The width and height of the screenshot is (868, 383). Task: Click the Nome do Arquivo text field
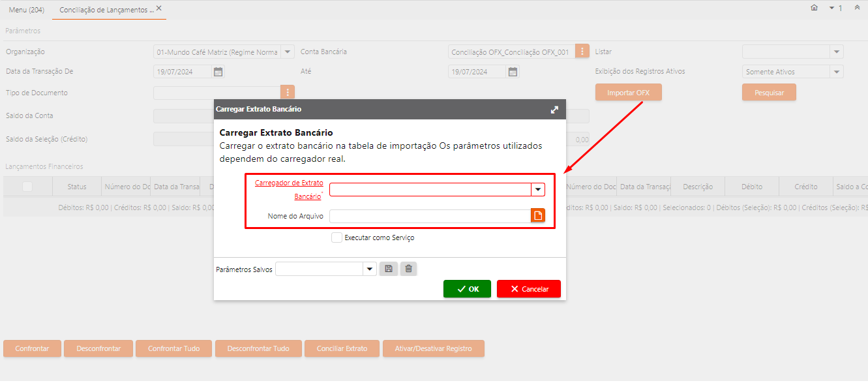coord(430,216)
